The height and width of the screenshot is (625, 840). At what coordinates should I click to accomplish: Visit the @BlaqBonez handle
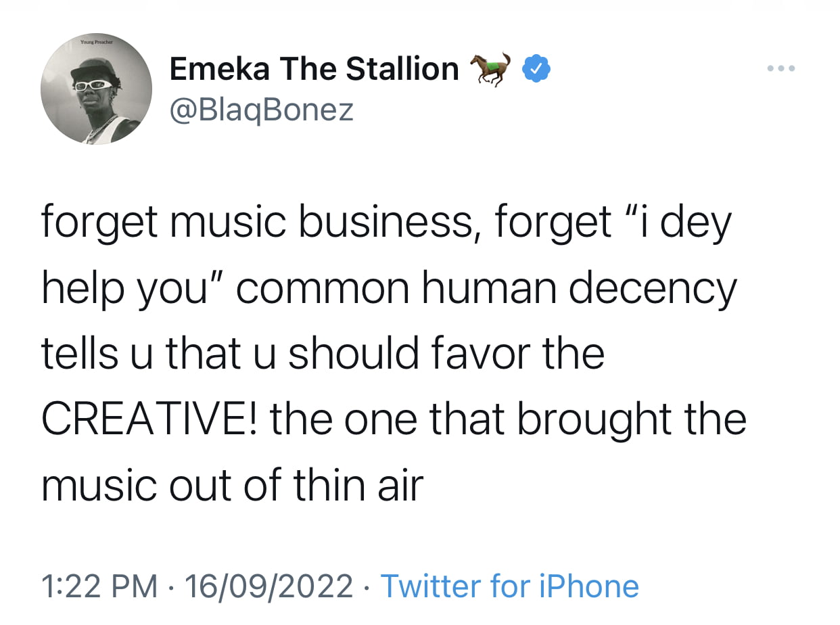(x=261, y=109)
